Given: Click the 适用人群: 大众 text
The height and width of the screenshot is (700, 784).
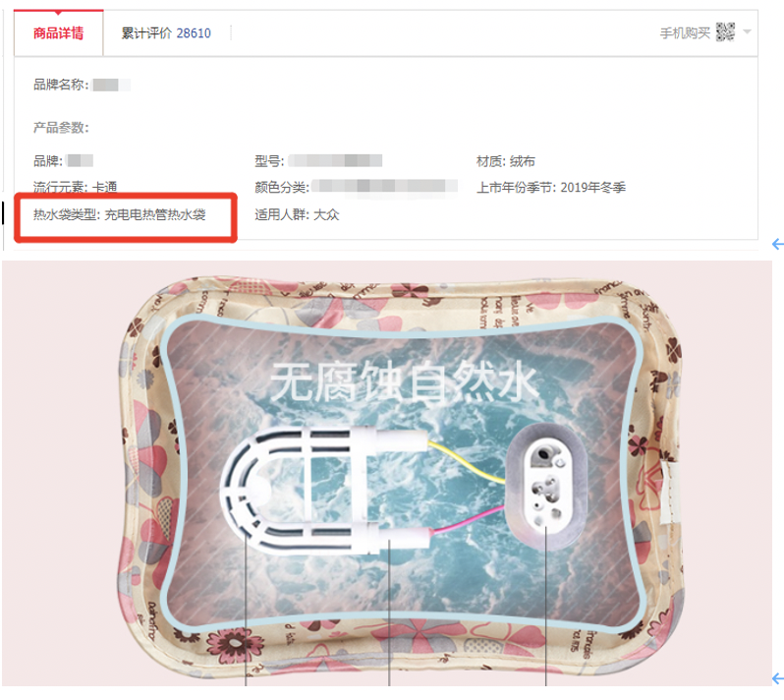Looking at the screenshot, I should coord(297,214).
